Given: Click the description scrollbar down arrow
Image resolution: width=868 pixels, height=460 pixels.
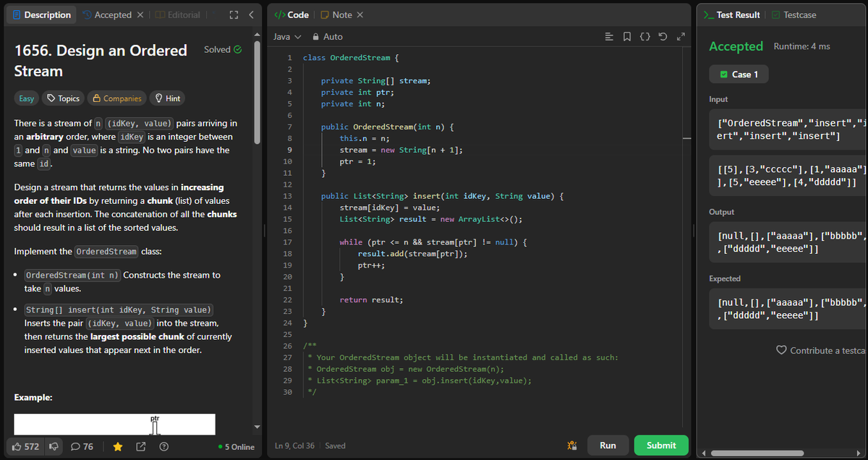Looking at the screenshot, I should click(256, 426).
